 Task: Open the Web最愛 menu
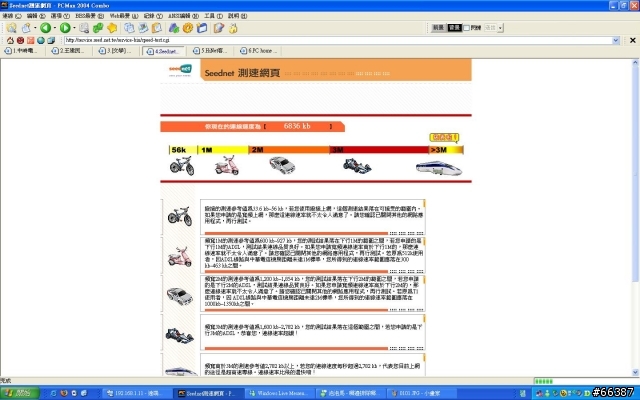[x=124, y=16]
